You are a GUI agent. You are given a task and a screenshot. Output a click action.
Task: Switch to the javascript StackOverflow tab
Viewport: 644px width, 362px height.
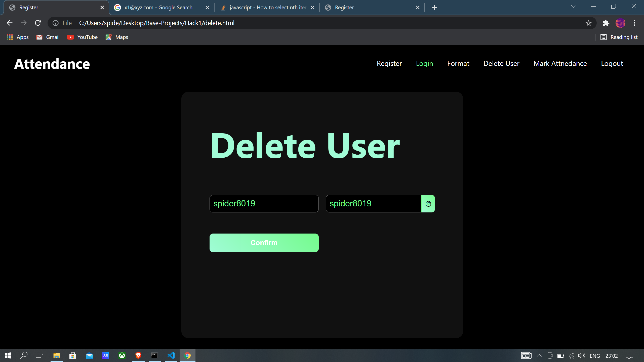[x=267, y=8]
